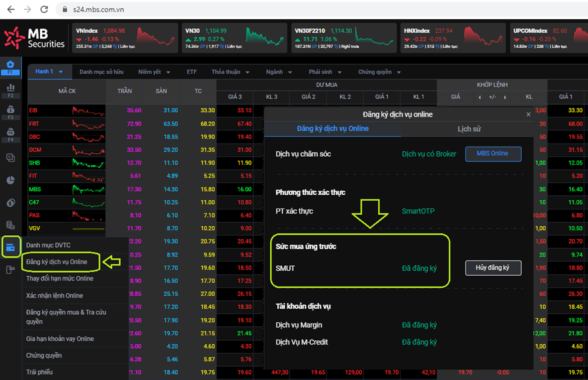This screenshot has width=588, height=380.
Task: Switch to the Lịch sử tab
Action: [469, 129]
